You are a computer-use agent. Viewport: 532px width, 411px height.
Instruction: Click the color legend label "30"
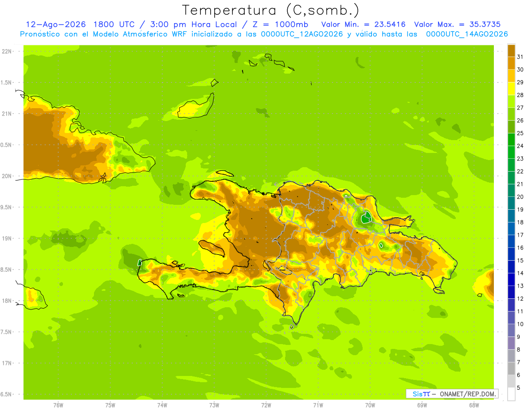pos(520,70)
